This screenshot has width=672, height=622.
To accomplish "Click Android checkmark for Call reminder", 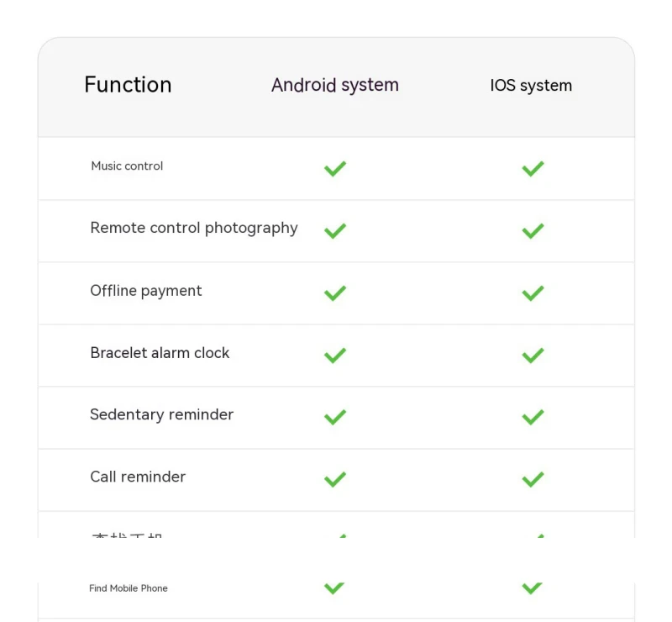I will 334,479.
